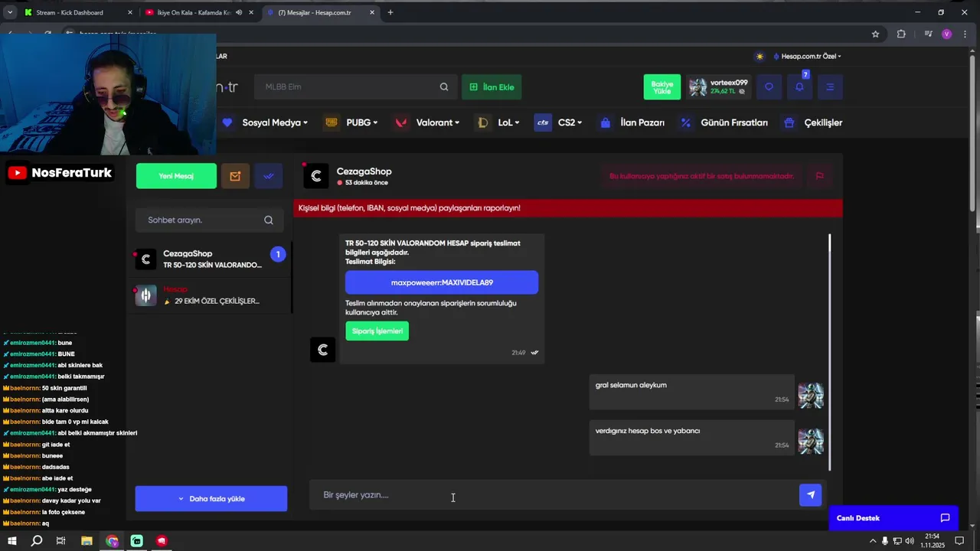The width and height of the screenshot is (980, 551).
Task: Show hidden system tray icons chevron
Action: click(x=873, y=541)
